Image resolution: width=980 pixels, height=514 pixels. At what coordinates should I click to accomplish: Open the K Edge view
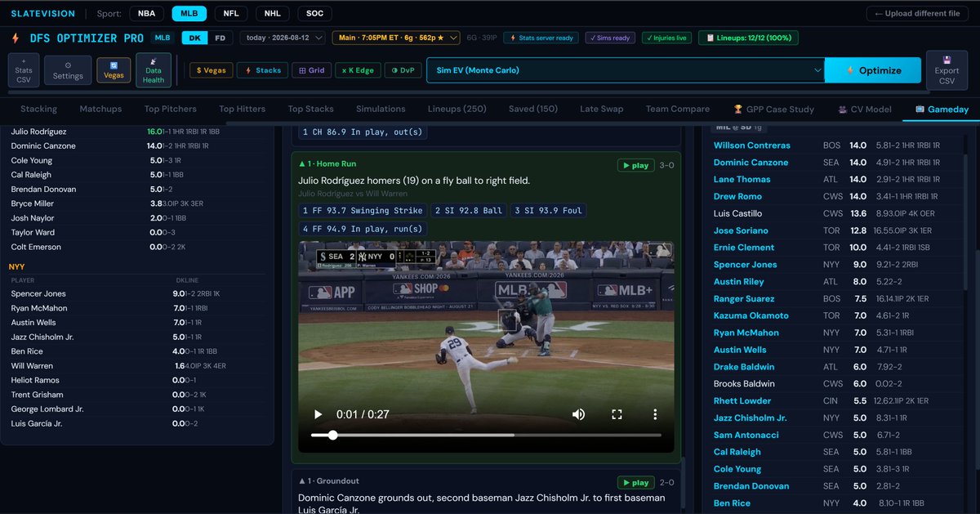click(358, 70)
